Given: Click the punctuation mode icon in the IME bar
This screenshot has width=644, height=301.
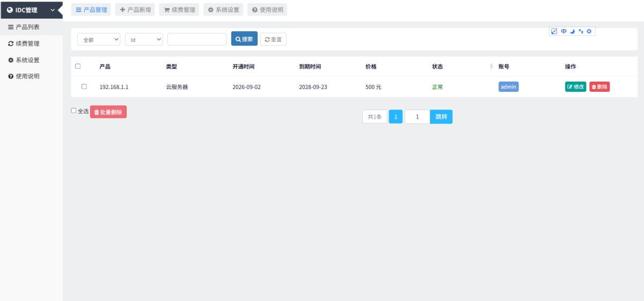Looking at the screenshot, I should (581, 32).
